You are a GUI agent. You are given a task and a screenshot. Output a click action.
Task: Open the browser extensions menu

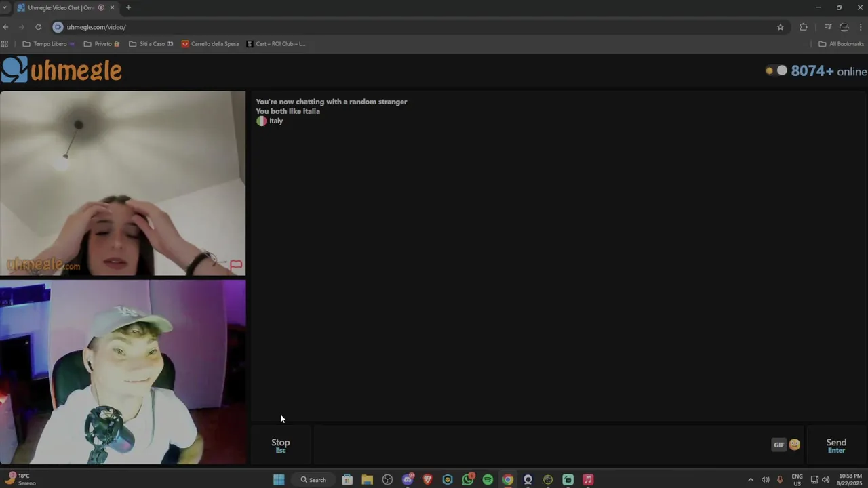[804, 27]
